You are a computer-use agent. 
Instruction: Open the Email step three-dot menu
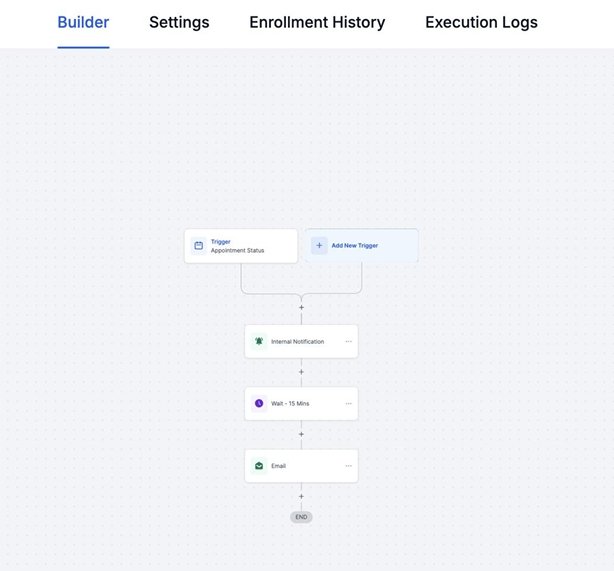pyautogui.click(x=348, y=465)
